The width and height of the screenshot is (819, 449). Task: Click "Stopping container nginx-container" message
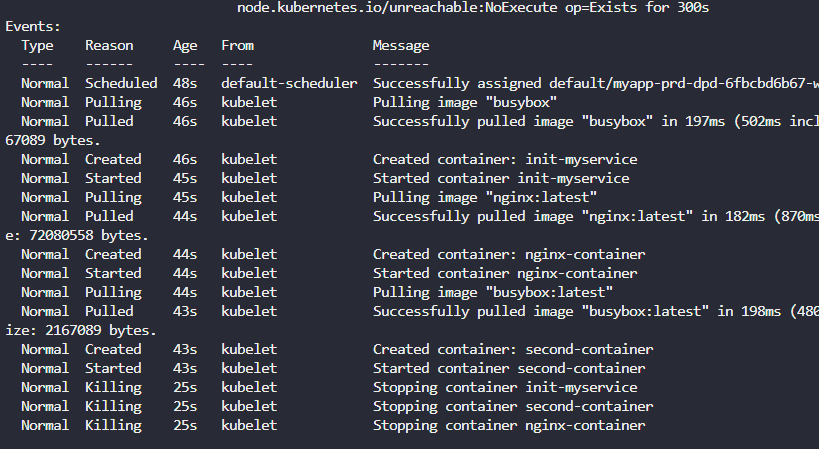tap(509, 425)
